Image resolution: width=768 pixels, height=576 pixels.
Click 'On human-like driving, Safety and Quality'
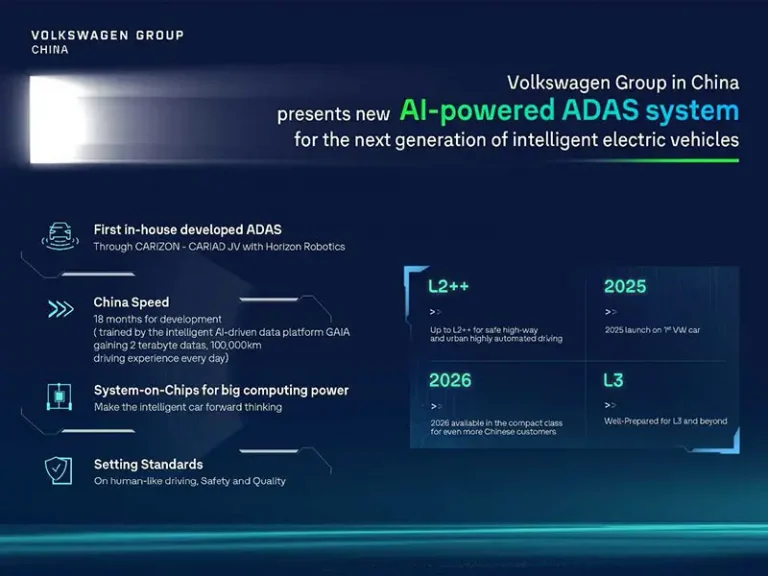click(190, 481)
